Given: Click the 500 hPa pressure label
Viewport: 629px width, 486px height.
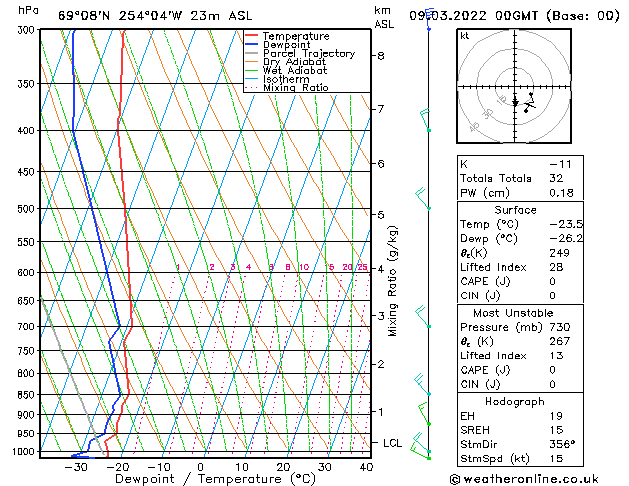Looking at the screenshot, I should pos(28,209).
